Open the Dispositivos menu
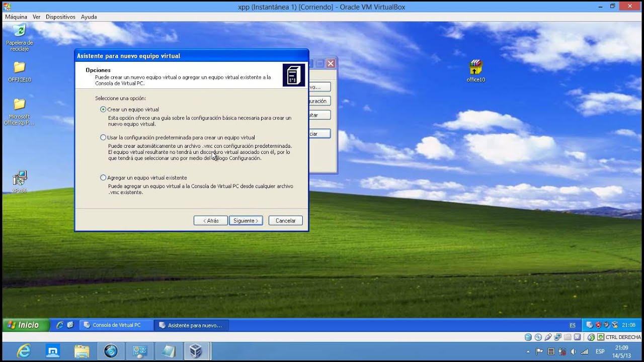Image resolution: width=644 pixels, height=362 pixels. click(60, 17)
